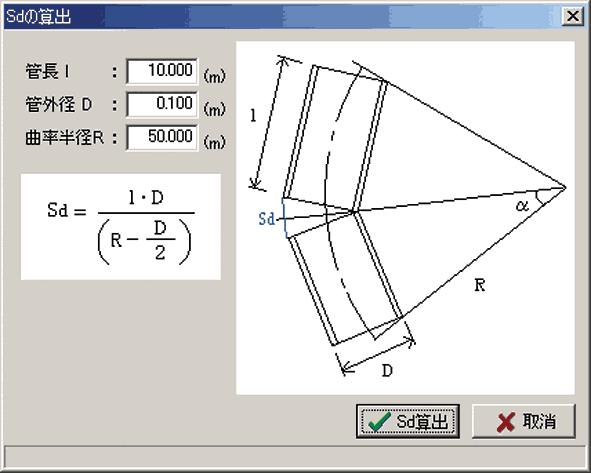Click the empty status bar at bottom
The image size is (591, 473).
click(295, 456)
